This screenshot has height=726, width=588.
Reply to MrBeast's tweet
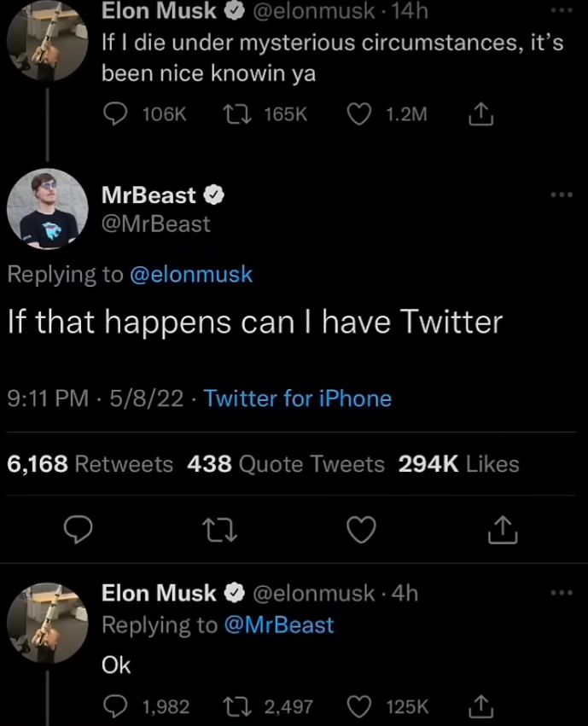(79, 530)
